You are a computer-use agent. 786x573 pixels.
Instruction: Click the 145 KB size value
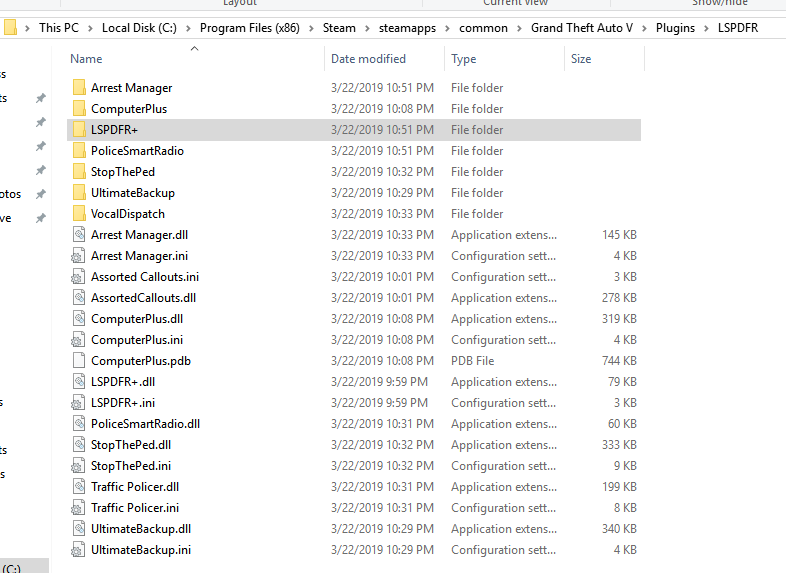tap(619, 235)
